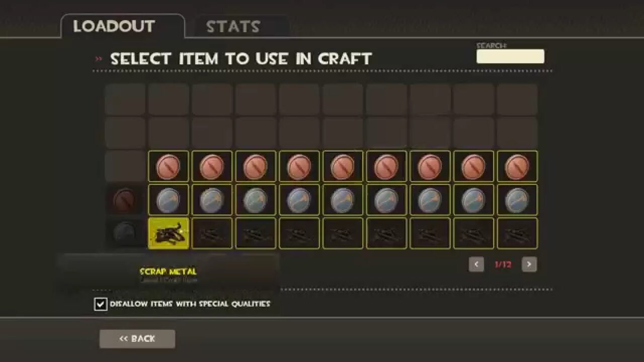Select the faded red token at row start
Screen dimensions: 644x362
[125, 200]
